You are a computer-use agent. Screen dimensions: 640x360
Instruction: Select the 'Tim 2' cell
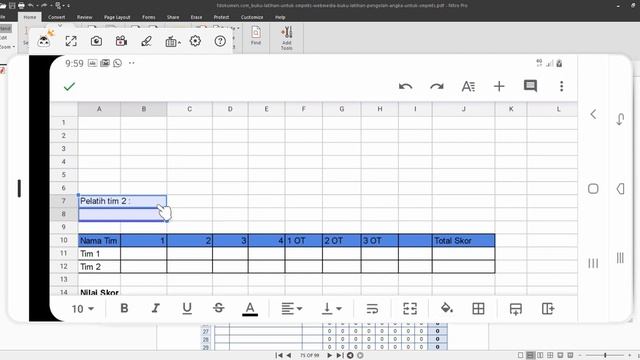point(99,267)
